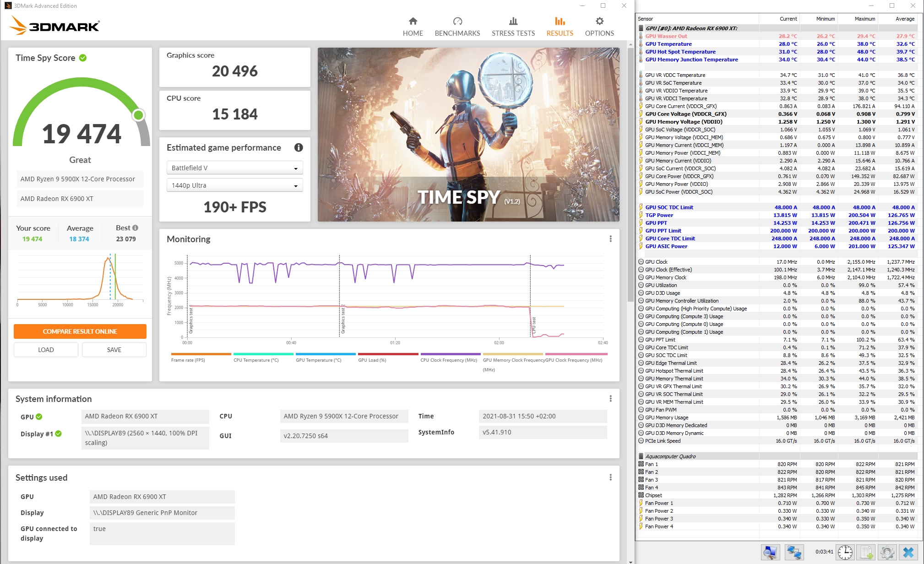Click the estimated game performance info icon
The image size is (924, 564).
tap(299, 147)
